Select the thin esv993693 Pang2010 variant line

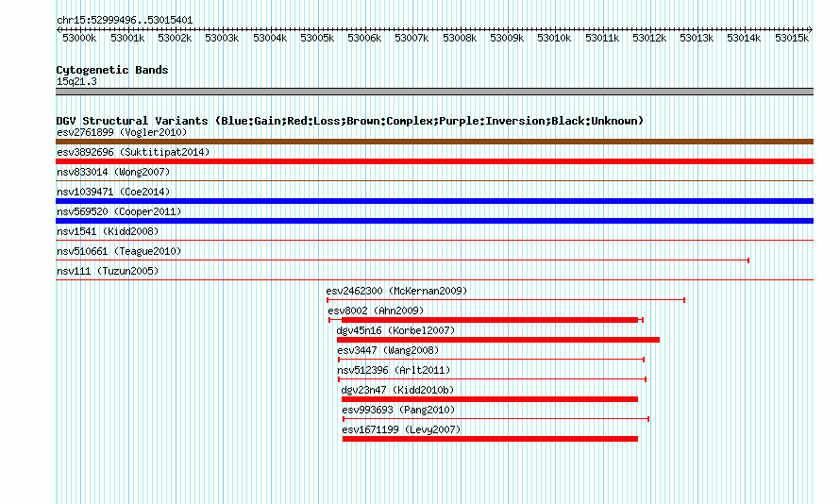[x=496, y=419]
